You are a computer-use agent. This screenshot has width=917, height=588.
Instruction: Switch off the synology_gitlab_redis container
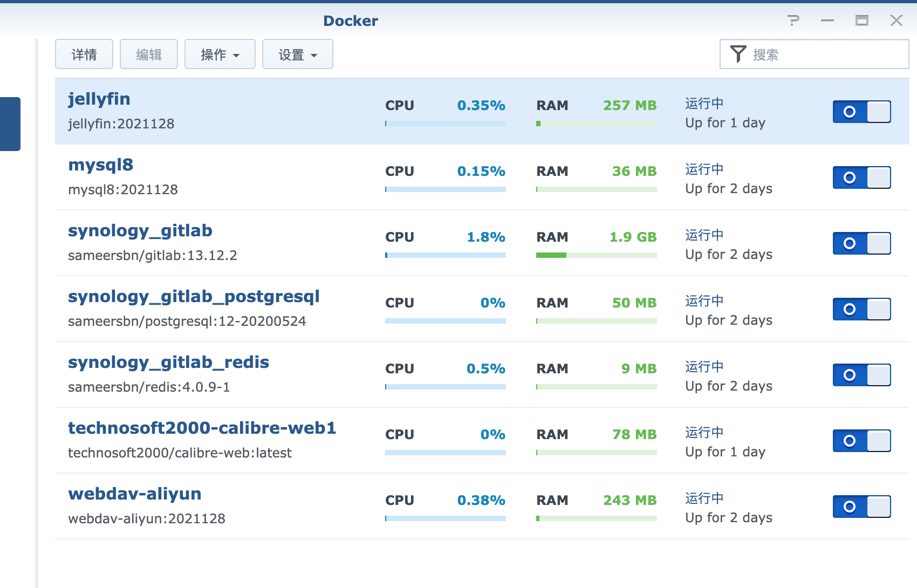coord(861,375)
